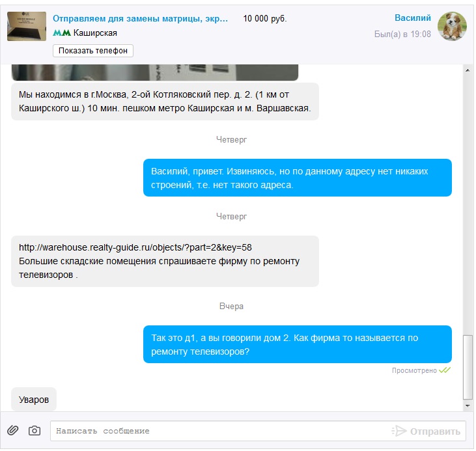Open the listing title Отправляем для замены матрицы
This screenshot has width=476, height=451.
click(x=140, y=18)
